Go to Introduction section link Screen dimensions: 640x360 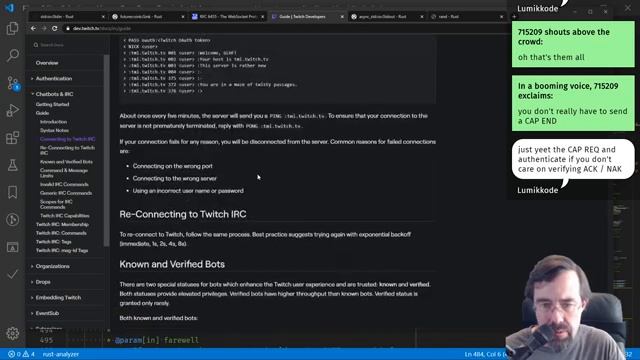[53, 122]
